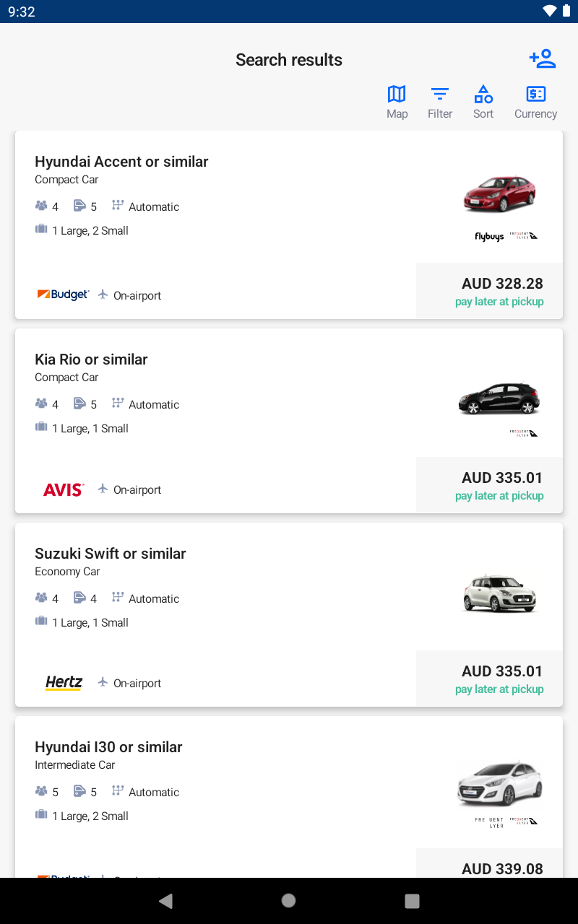Tap the Hertz AUD 335.01 price
This screenshot has height=924, width=578.
click(502, 671)
